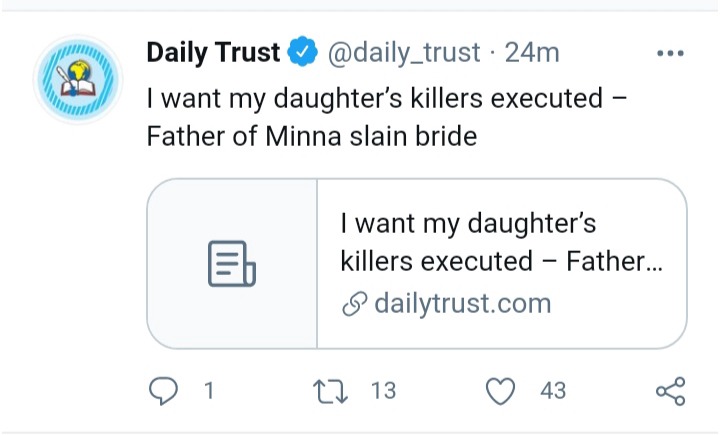Click the 24m timestamp
This screenshot has width=720, height=435.
coord(532,52)
